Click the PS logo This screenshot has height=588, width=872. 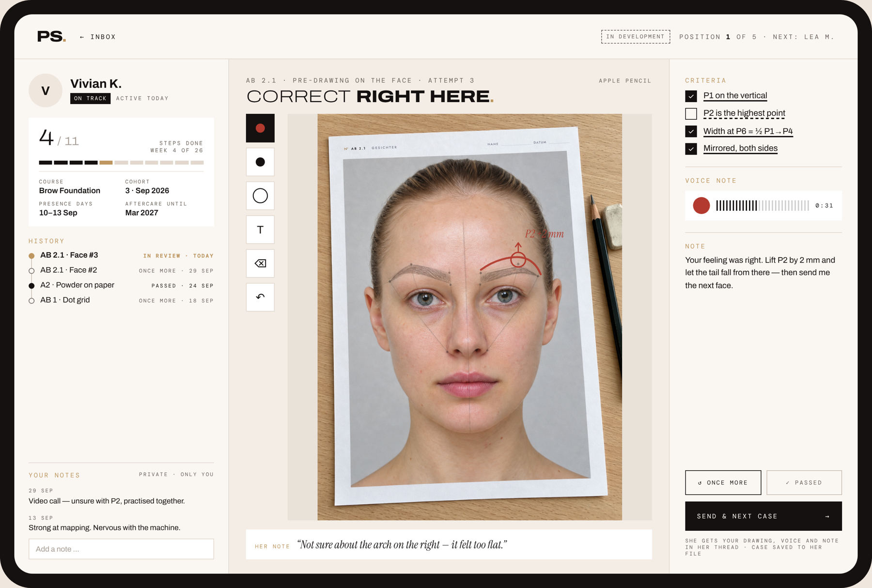[x=51, y=36]
